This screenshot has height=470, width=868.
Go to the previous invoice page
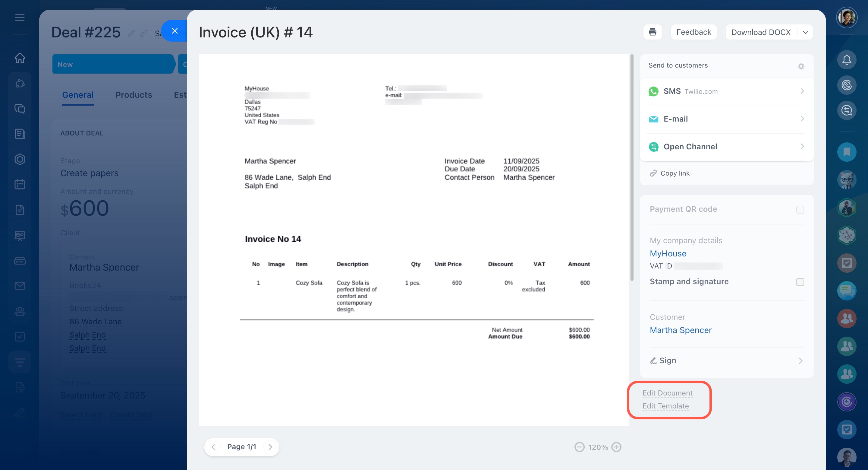(x=213, y=447)
